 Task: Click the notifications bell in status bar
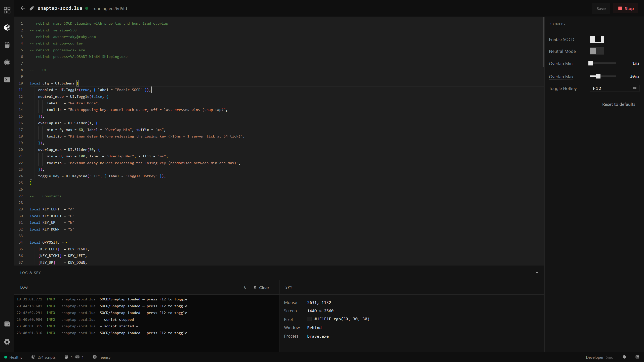pyautogui.click(x=624, y=357)
